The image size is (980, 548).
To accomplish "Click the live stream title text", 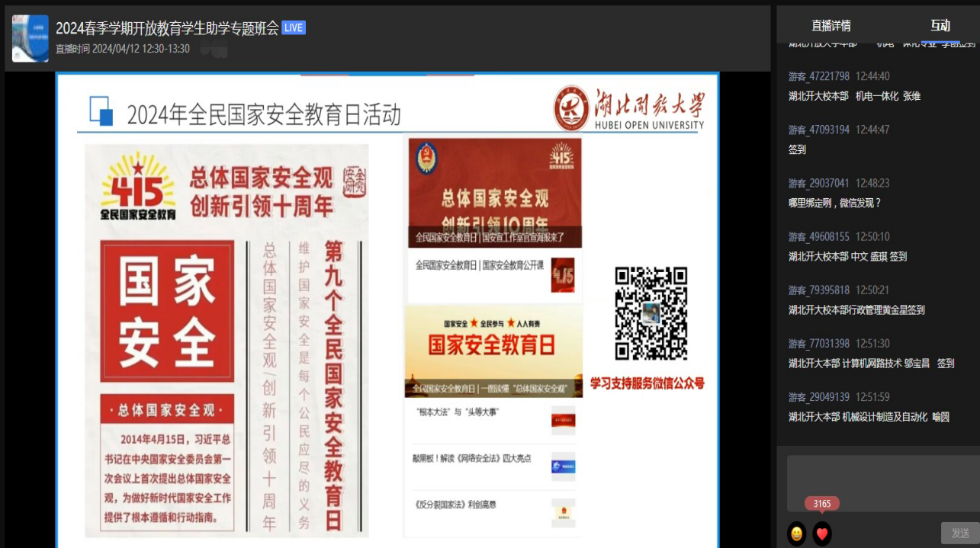I will click(x=167, y=28).
